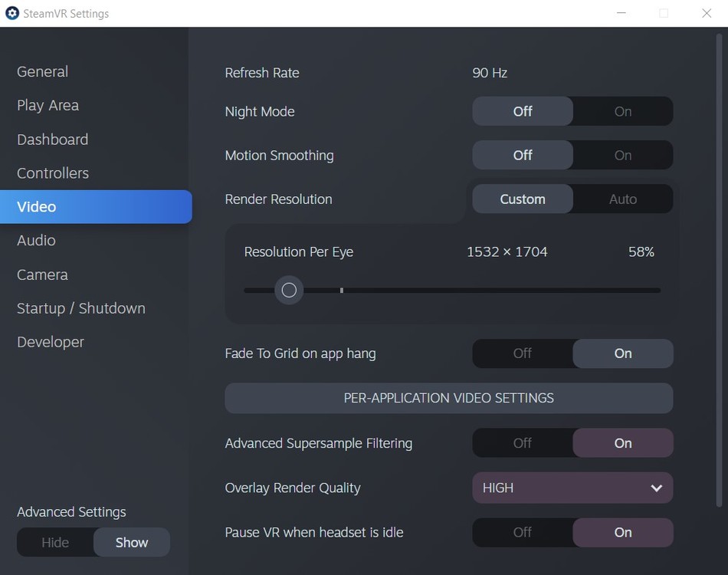This screenshot has height=575, width=728.
Task: Open Per-Application Video Settings
Action: [x=448, y=398]
